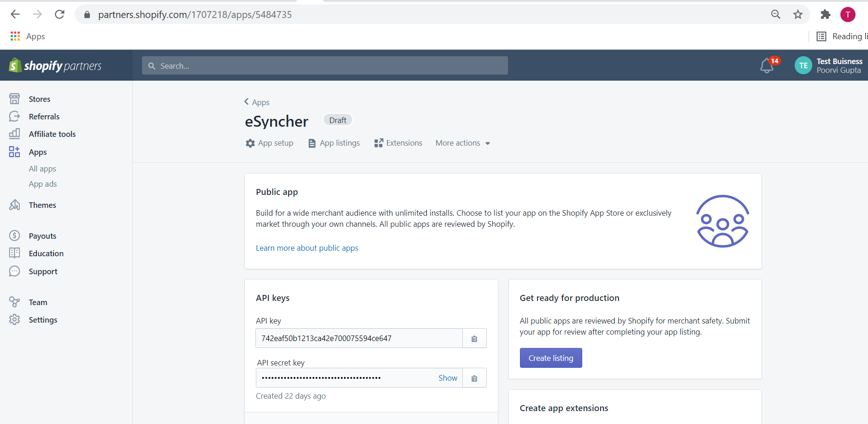Go back using browser back arrow
The image size is (868, 424).
point(15,14)
